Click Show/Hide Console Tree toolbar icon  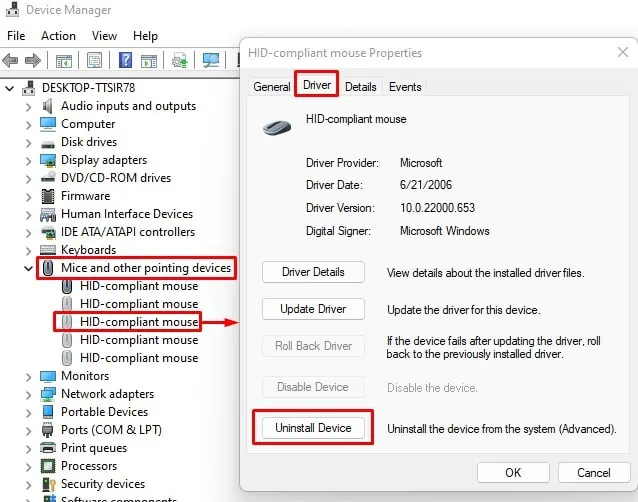pos(64,61)
